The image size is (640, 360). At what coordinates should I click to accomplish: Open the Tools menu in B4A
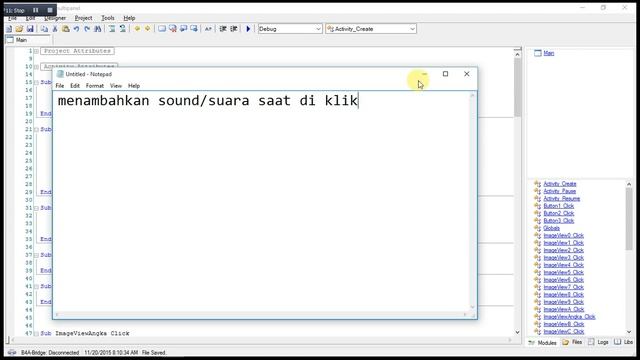click(x=108, y=18)
